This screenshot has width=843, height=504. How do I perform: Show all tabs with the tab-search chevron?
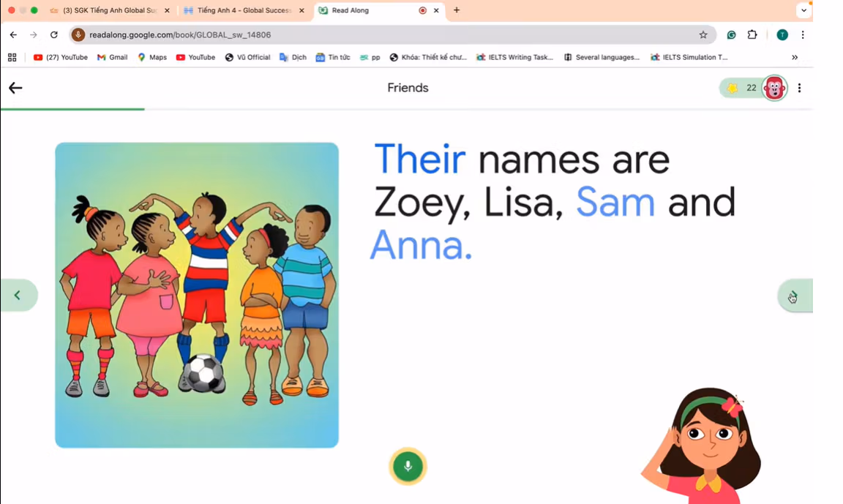[x=803, y=10]
